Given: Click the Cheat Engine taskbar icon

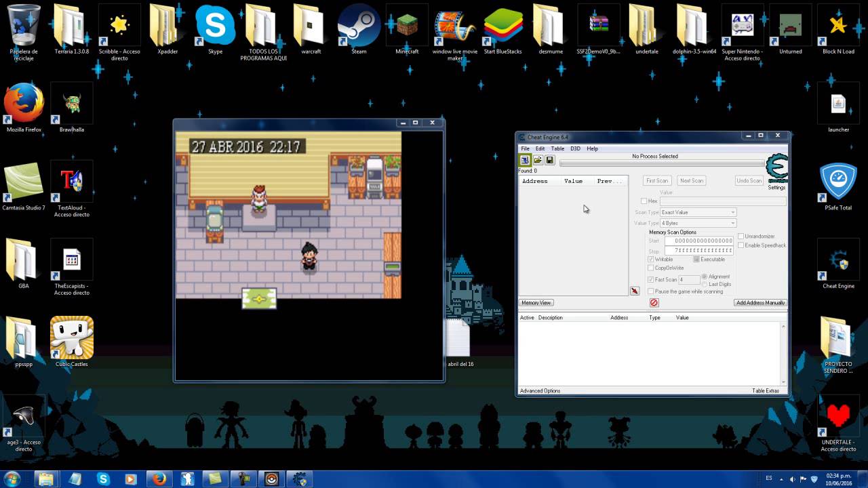Looking at the screenshot, I should (x=299, y=479).
